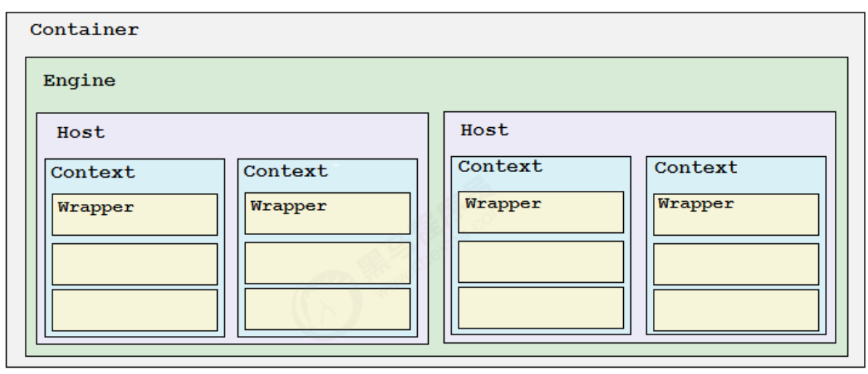Screen dimensions: 868x374
Task: Click middle empty box in leftmost Context
Action: tap(135, 264)
